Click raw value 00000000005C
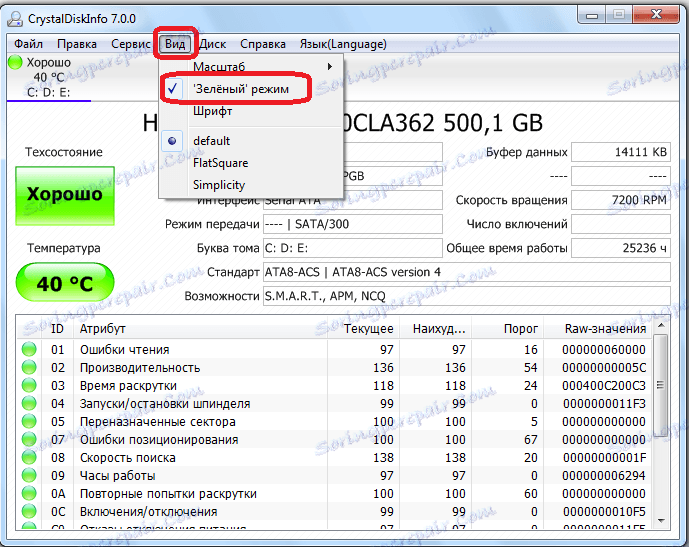689x547 pixels. (x=604, y=367)
